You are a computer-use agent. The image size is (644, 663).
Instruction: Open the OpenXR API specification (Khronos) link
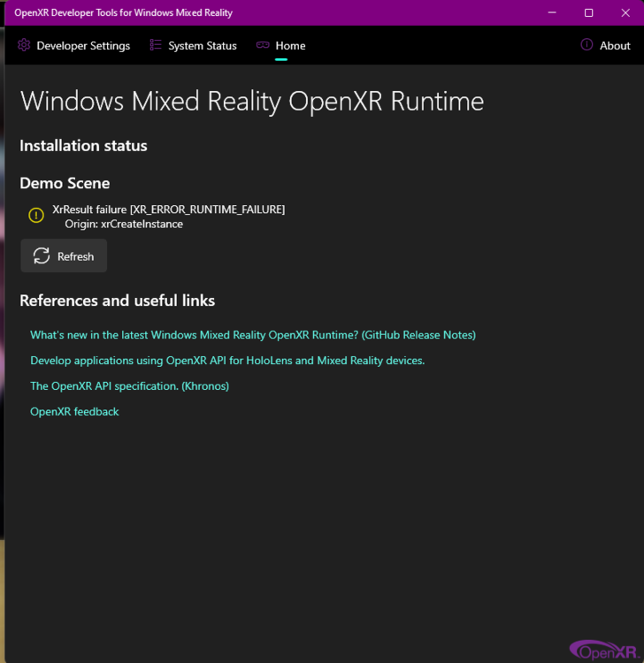[129, 386]
